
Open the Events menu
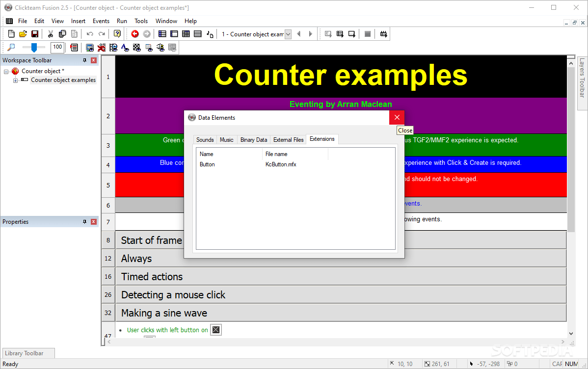(101, 21)
